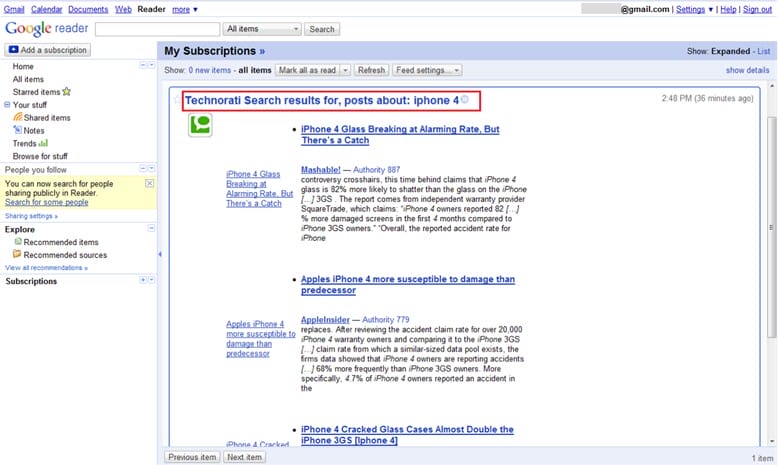Click the Trends bar chart icon
The image size is (778, 465).
click(43, 143)
